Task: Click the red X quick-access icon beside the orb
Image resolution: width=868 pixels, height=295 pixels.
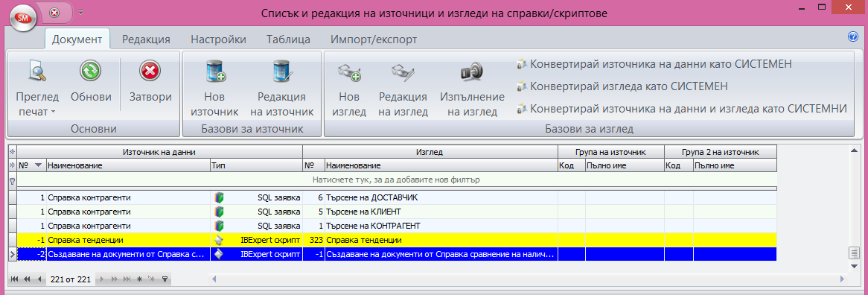Action: pyautogui.click(x=54, y=12)
